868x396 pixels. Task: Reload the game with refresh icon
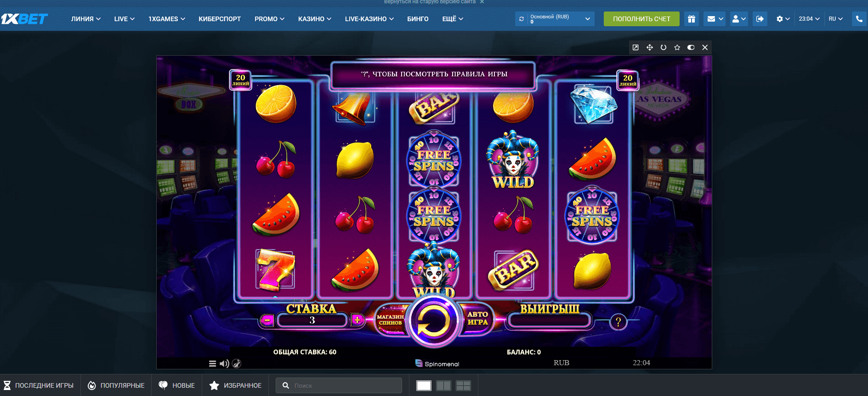(x=664, y=47)
